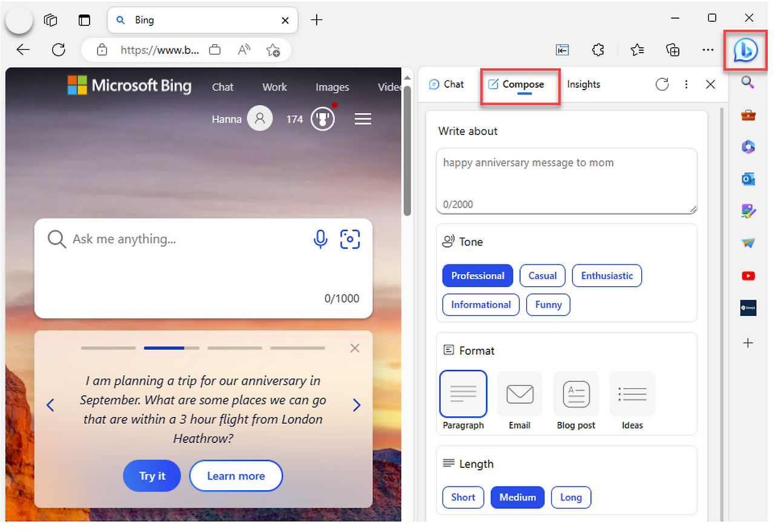The width and height of the screenshot is (775, 532).
Task: Set length to Short
Action: pos(463,497)
